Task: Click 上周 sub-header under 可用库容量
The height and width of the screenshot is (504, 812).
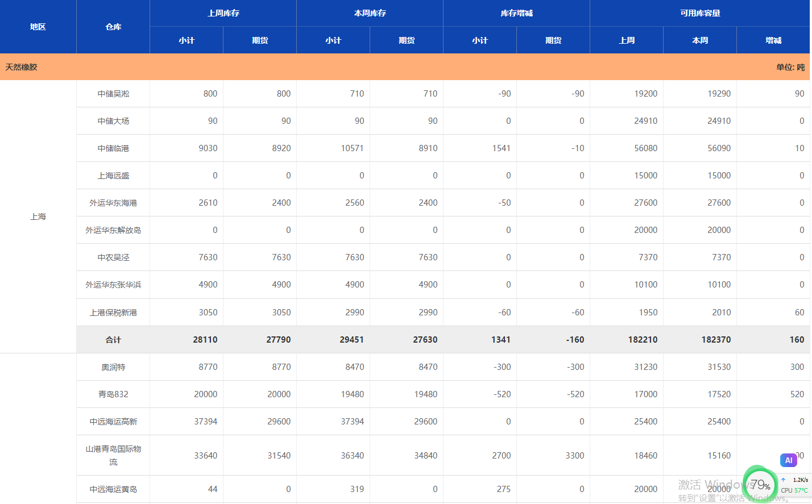Action: (627, 40)
